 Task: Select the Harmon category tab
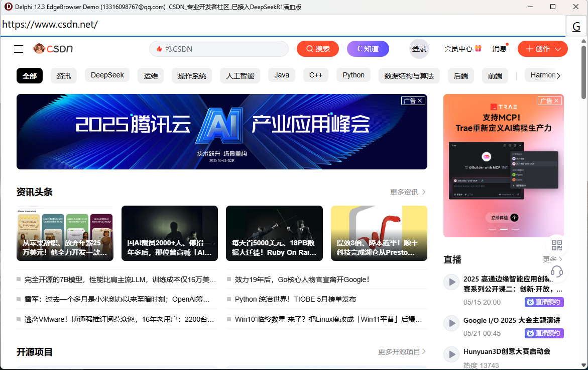click(x=543, y=75)
